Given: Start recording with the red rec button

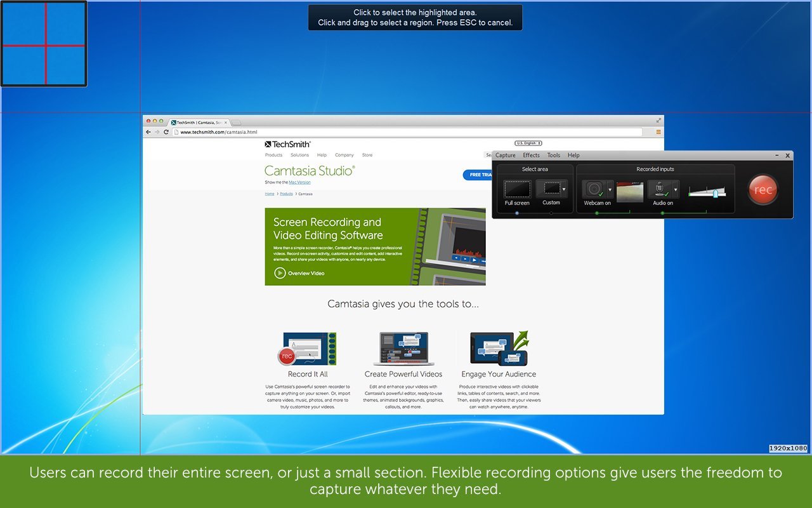Looking at the screenshot, I should point(763,190).
